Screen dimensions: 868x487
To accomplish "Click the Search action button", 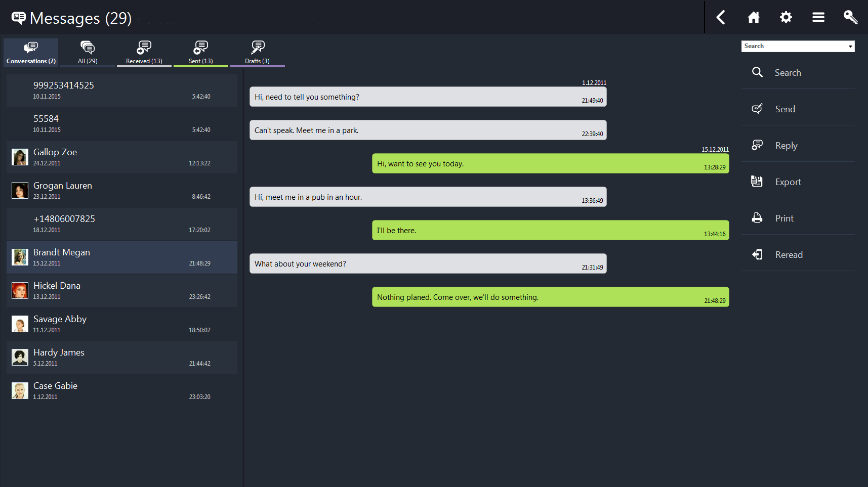I will click(788, 73).
